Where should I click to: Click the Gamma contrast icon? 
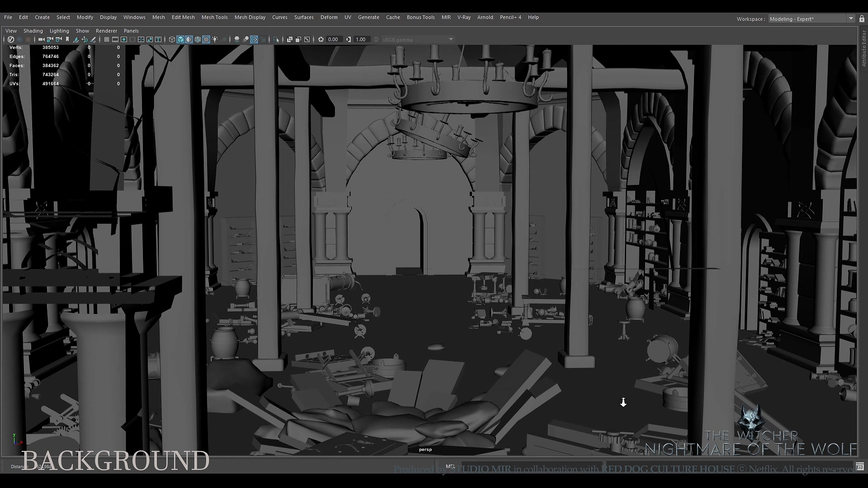pos(349,39)
